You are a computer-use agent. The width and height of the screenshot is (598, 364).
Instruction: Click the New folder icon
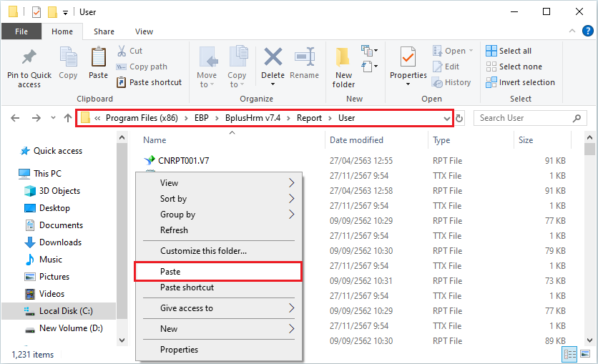pos(343,57)
